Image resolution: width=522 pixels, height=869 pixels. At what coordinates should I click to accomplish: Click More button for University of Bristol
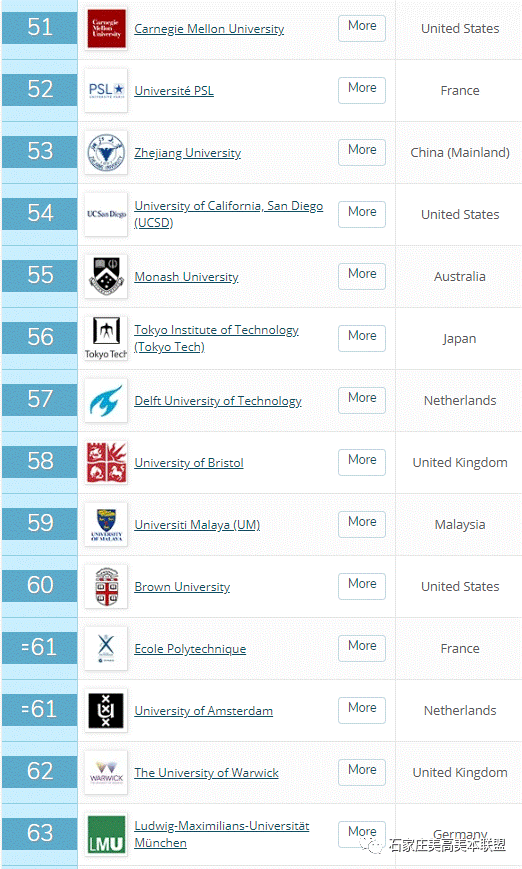(362, 462)
